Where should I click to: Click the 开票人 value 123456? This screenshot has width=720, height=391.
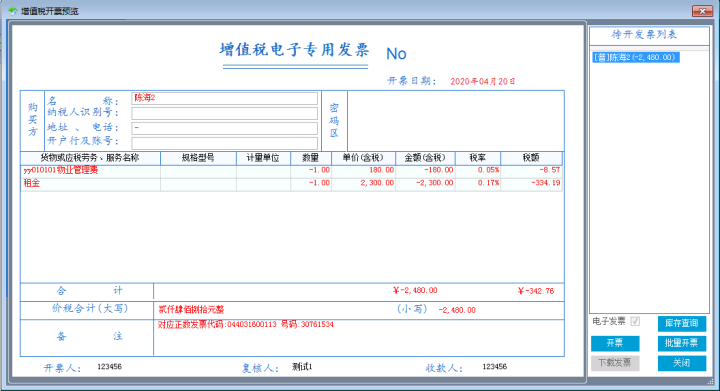tap(109, 367)
